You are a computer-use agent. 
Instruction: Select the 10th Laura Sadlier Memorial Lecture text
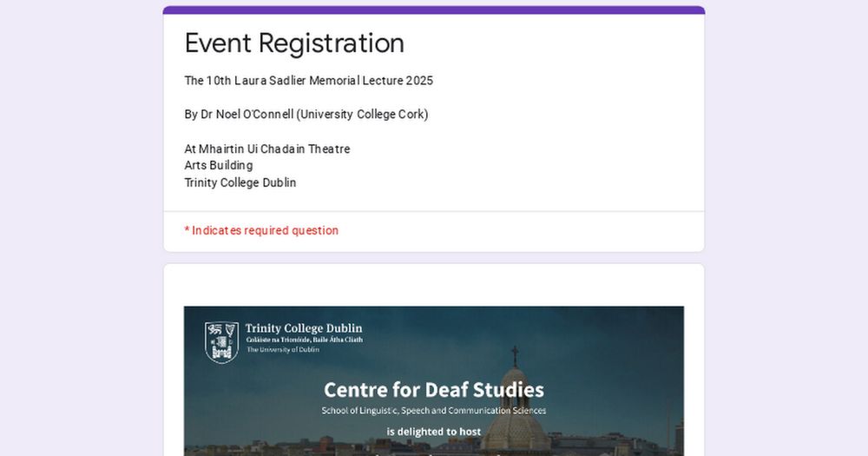(308, 81)
